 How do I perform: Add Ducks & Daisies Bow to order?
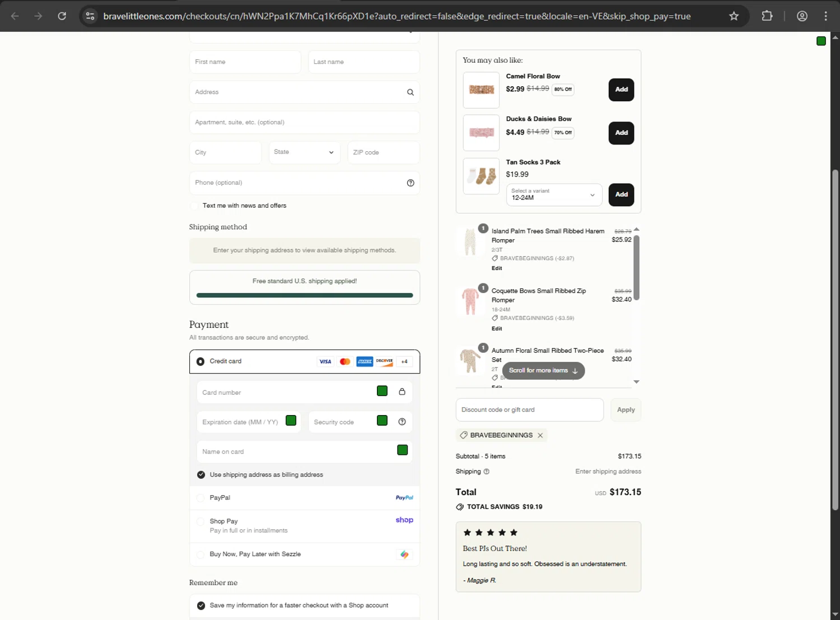click(x=621, y=133)
